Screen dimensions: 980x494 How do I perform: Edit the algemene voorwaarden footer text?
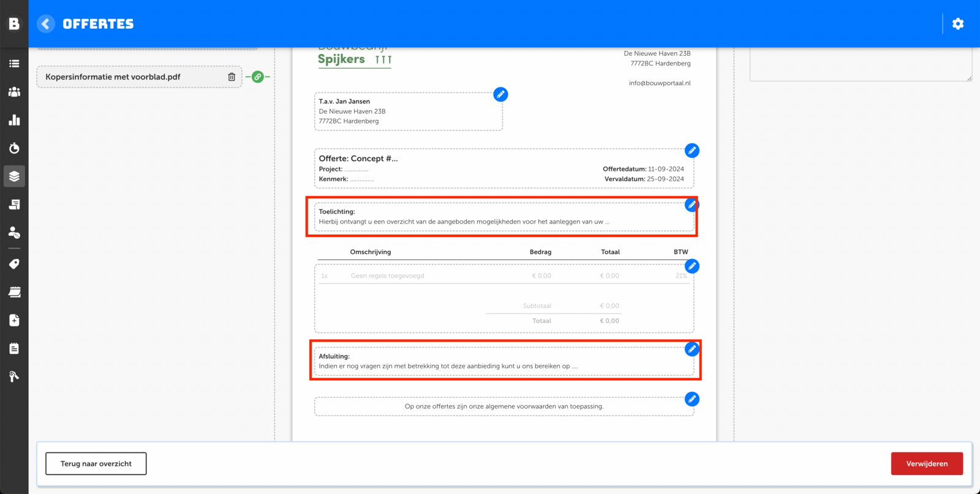click(692, 399)
